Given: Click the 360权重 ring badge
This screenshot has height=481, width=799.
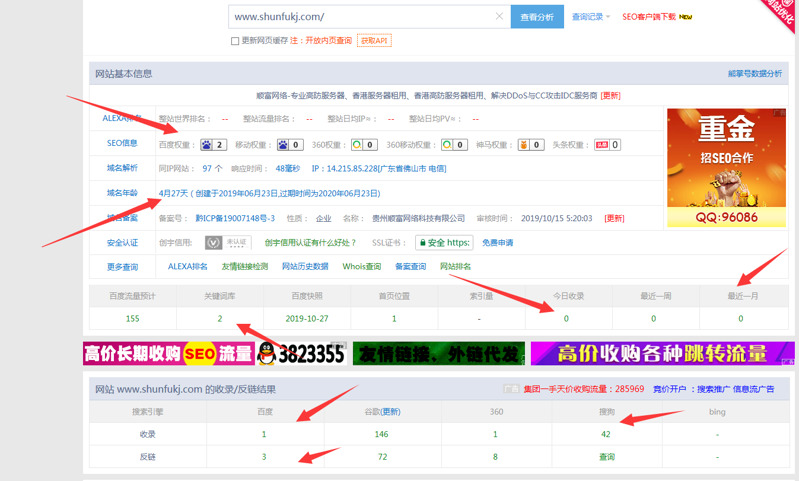Looking at the screenshot, I should click(364, 145).
